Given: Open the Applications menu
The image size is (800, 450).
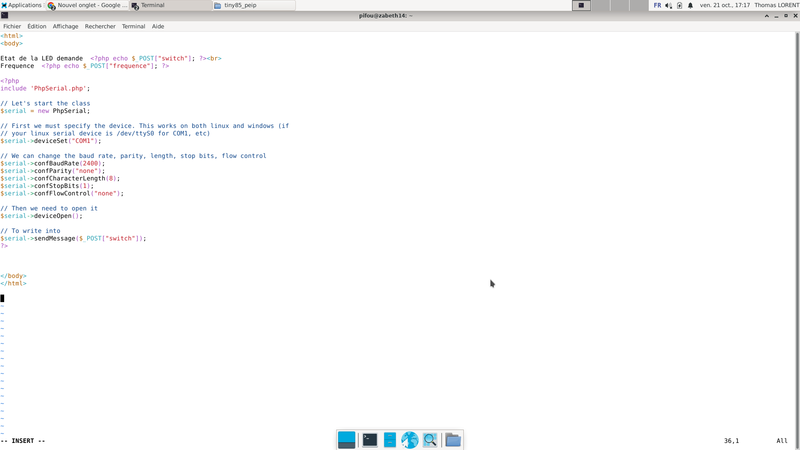Looking at the screenshot, I should (x=21, y=5).
